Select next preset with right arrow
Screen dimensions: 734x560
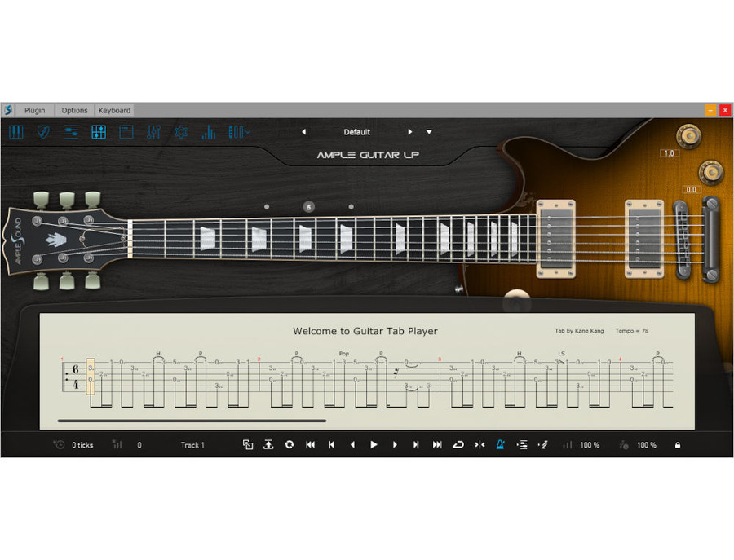tap(410, 132)
